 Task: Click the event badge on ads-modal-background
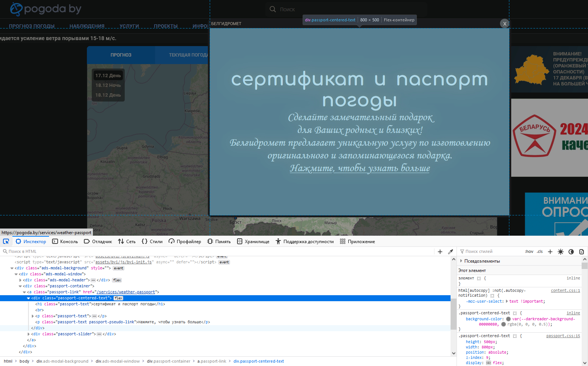[118, 268]
